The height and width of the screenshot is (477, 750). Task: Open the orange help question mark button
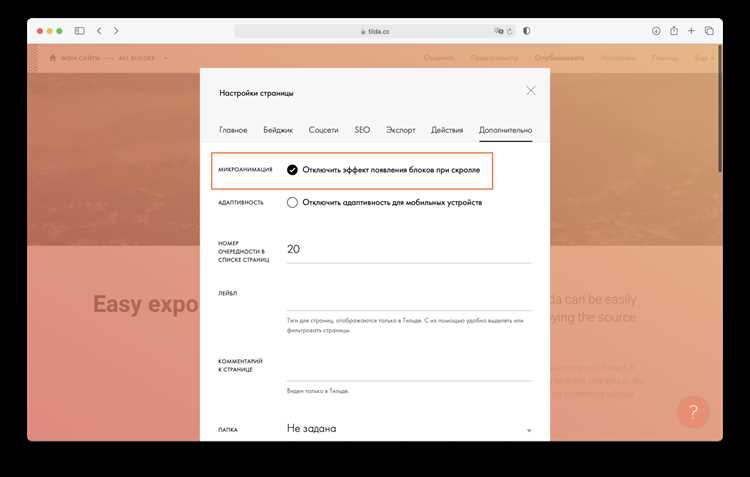(693, 411)
